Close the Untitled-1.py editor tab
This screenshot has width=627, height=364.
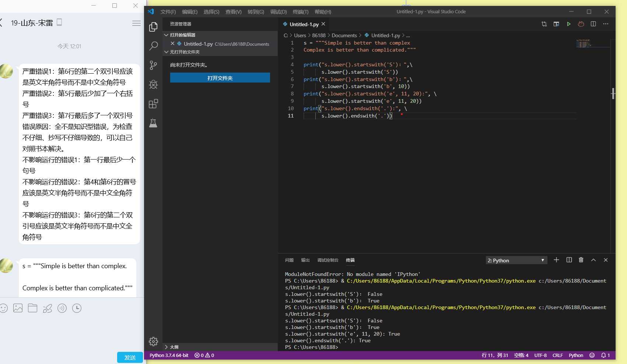point(323,24)
